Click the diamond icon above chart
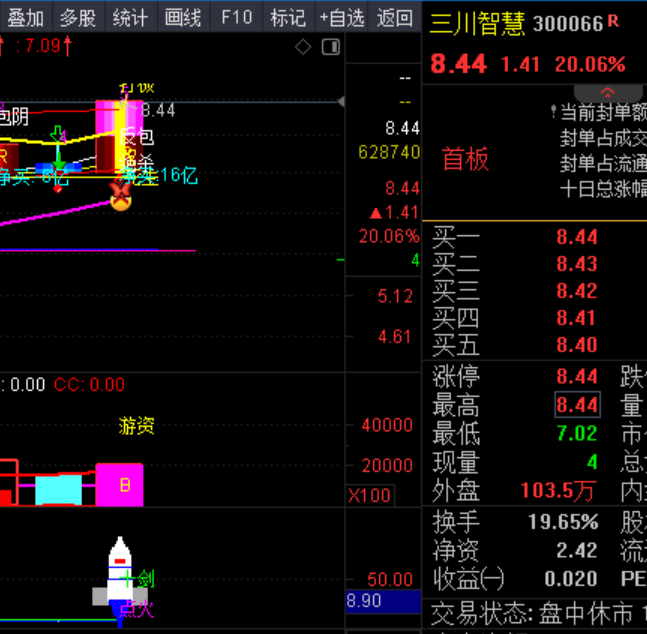Viewport: 647px width, 634px height. [x=303, y=47]
